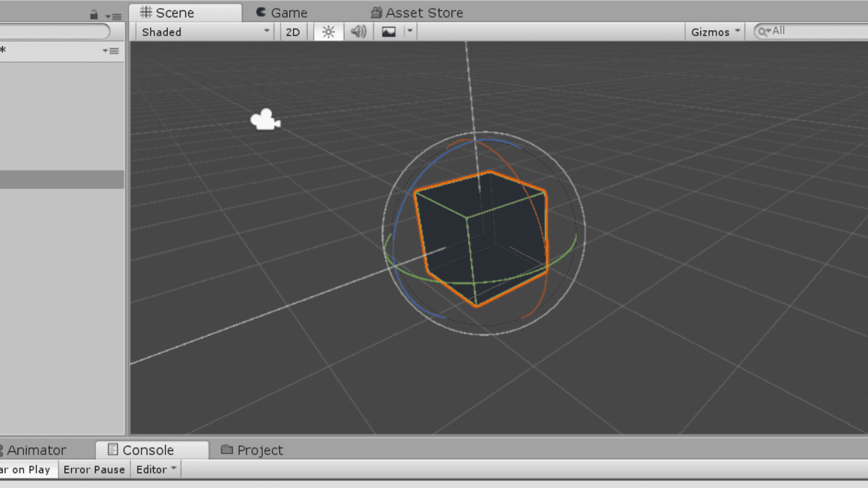Open the scene search magnifier icon

tap(763, 31)
